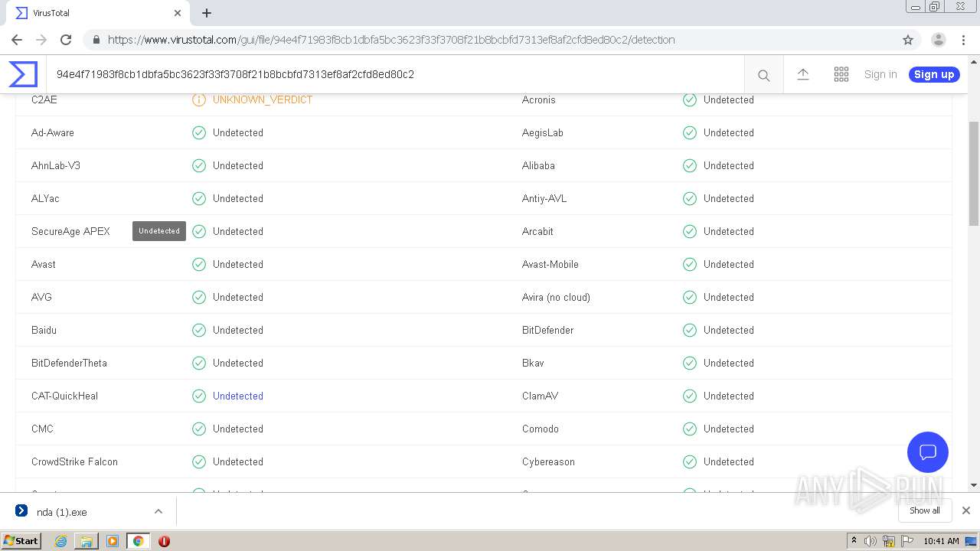Click the Chrome taskbar icon
This screenshot has height=551, width=980.
(138, 541)
